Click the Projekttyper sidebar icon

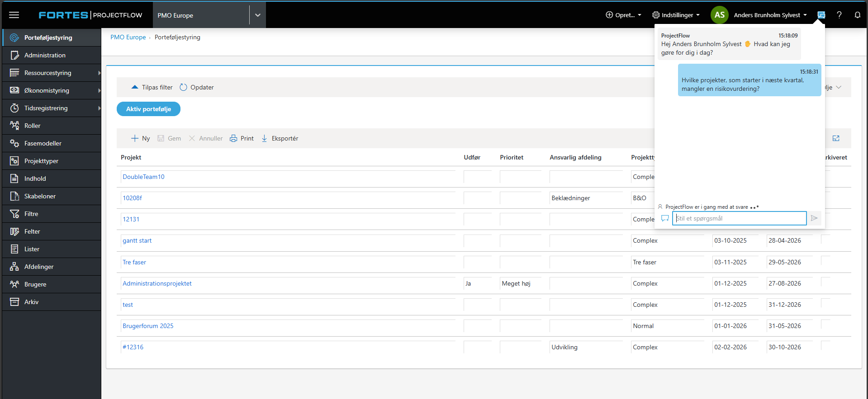[x=14, y=161]
